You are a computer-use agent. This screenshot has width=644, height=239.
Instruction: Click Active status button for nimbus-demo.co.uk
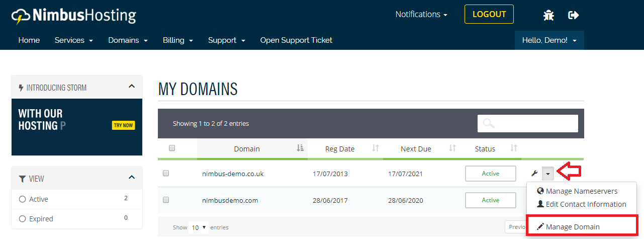[x=491, y=174]
